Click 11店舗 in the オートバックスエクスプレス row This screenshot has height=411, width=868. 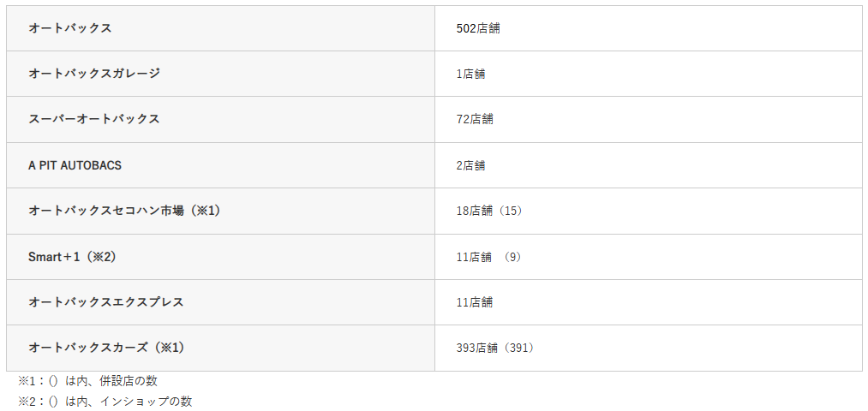475,302
